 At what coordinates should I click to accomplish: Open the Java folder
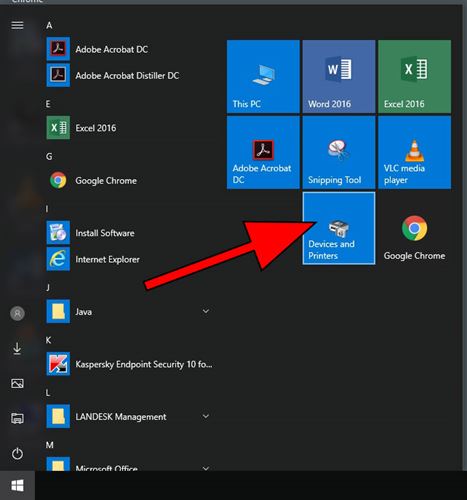(130, 312)
